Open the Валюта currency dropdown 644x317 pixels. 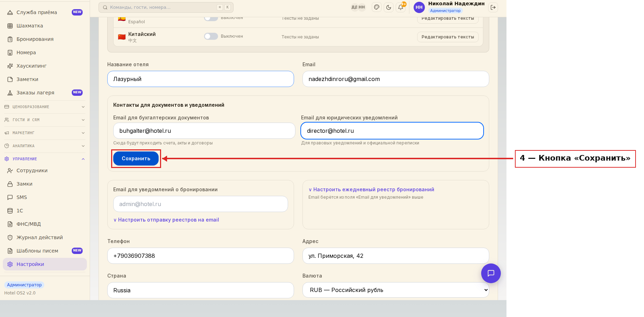pos(396,290)
